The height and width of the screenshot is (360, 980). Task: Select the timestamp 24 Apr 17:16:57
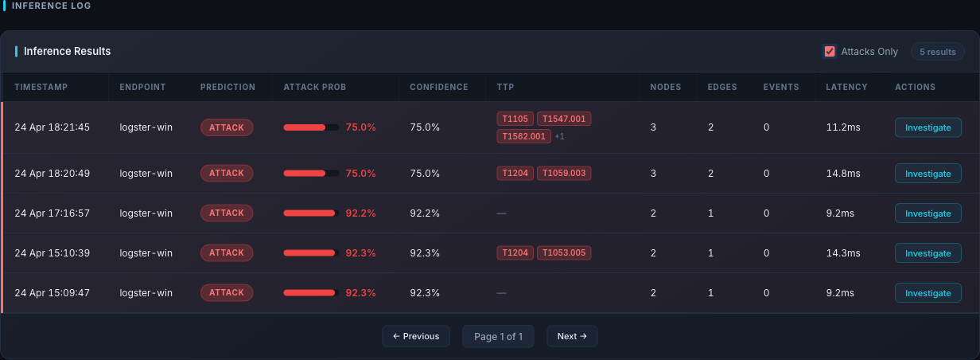[52, 213]
